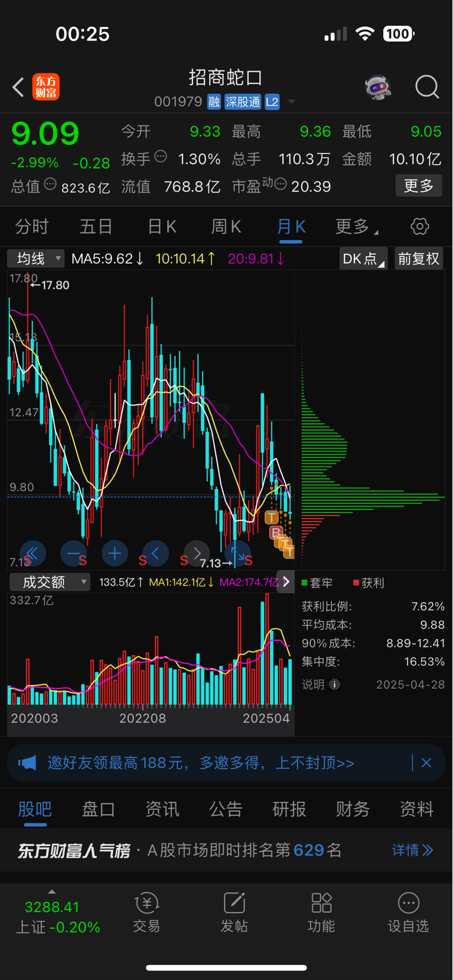Viewport: 453px width, 980px height.
Task: Tap MA5:9.62 moving average label
Action: click(107, 259)
